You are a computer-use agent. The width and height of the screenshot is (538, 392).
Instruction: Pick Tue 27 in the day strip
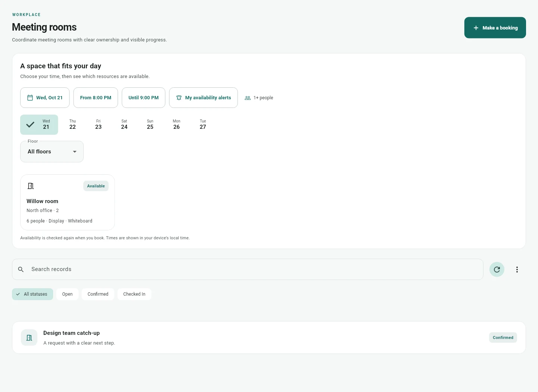pos(203,125)
